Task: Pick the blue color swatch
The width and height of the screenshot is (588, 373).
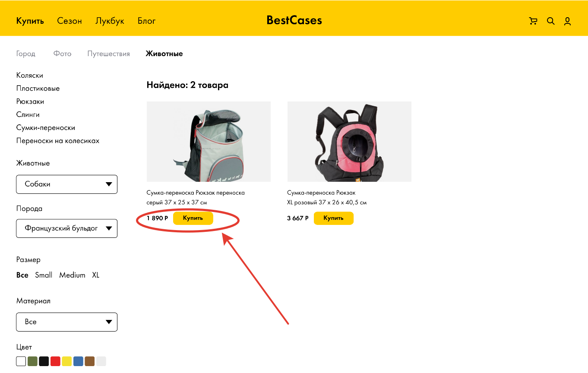Action: pyautogui.click(x=78, y=361)
